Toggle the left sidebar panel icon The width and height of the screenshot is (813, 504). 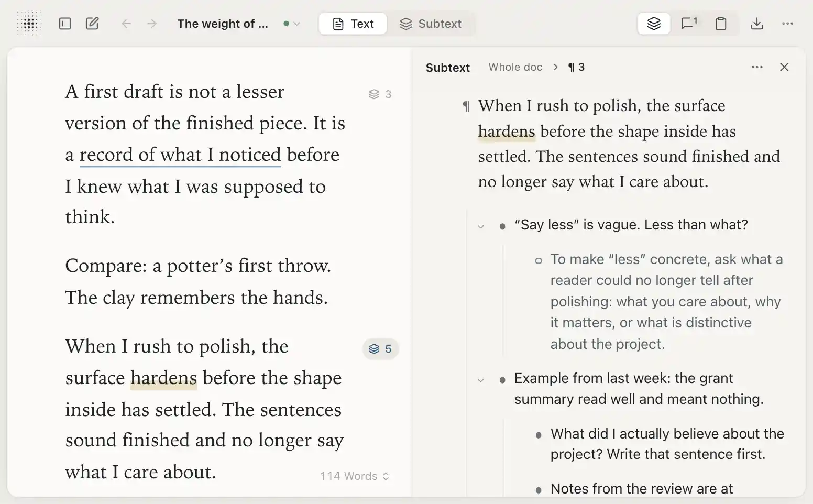coord(65,24)
